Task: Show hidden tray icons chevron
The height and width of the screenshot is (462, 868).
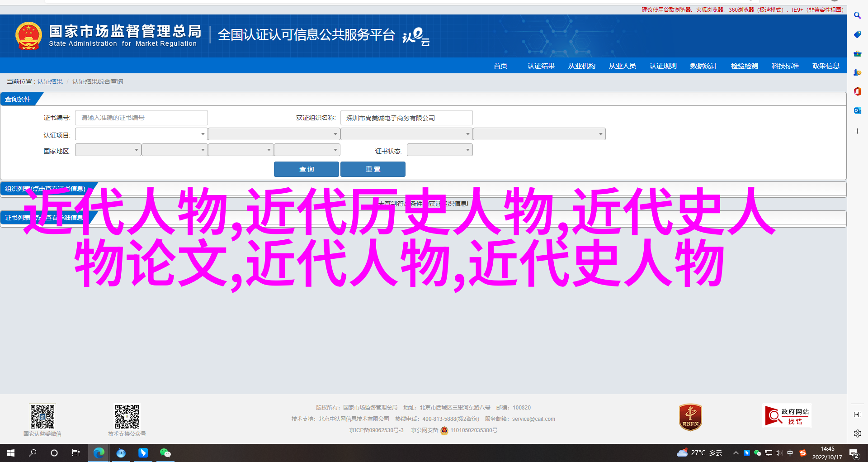Action: click(x=736, y=452)
